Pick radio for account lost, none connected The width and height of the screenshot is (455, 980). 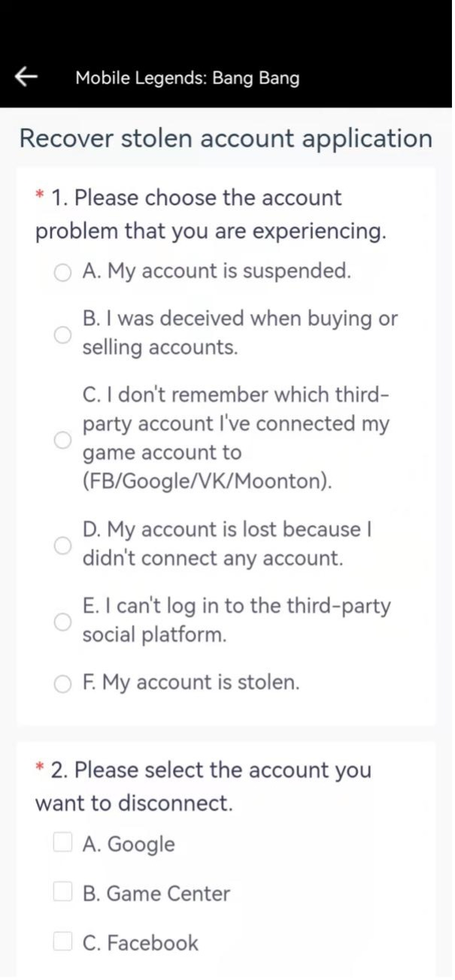pyautogui.click(x=62, y=545)
